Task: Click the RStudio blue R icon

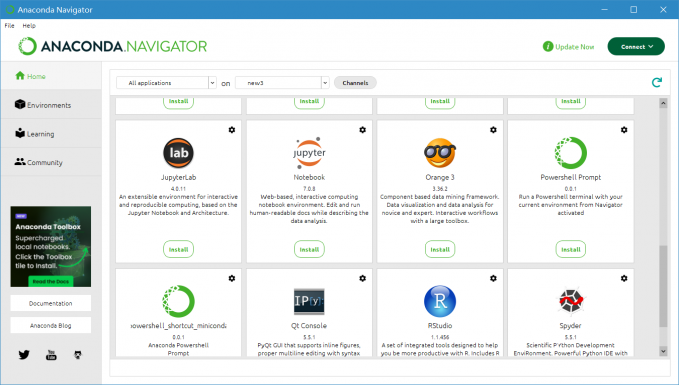Action: [440, 301]
